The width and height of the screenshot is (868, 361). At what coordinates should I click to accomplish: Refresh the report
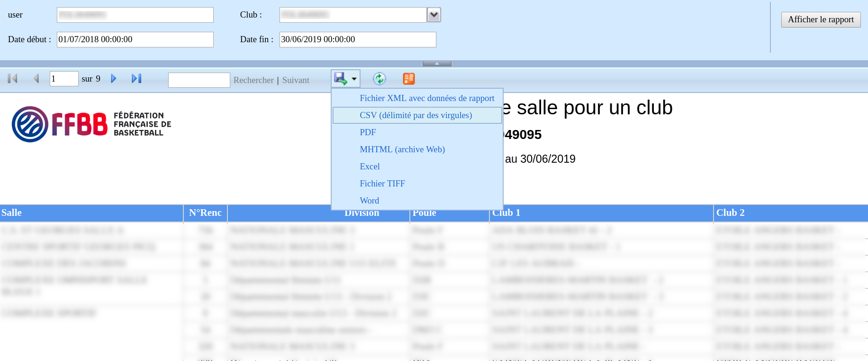pos(380,79)
